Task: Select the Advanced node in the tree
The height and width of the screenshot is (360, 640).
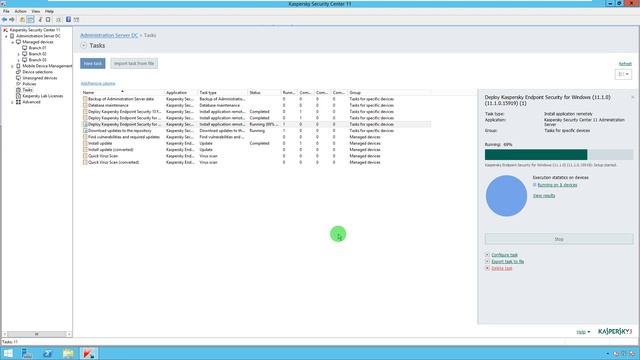Action: tap(31, 102)
